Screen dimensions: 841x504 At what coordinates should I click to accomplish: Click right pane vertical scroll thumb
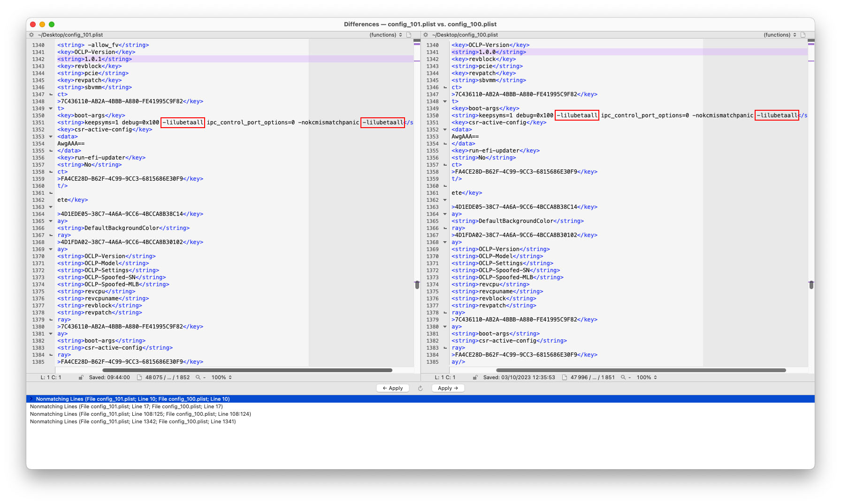811,284
